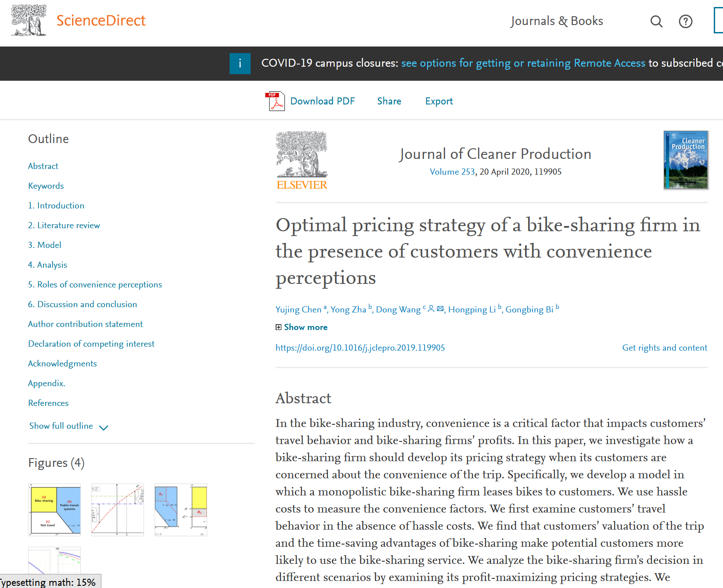Open the first figure thumbnail with yellow area
This screenshot has width=723, height=588.
54,509
